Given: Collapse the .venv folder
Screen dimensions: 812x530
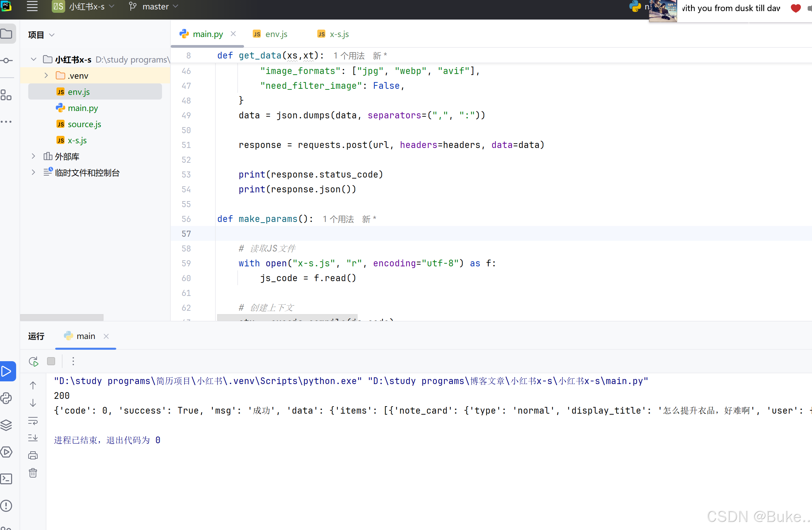Looking at the screenshot, I should tap(46, 75).
